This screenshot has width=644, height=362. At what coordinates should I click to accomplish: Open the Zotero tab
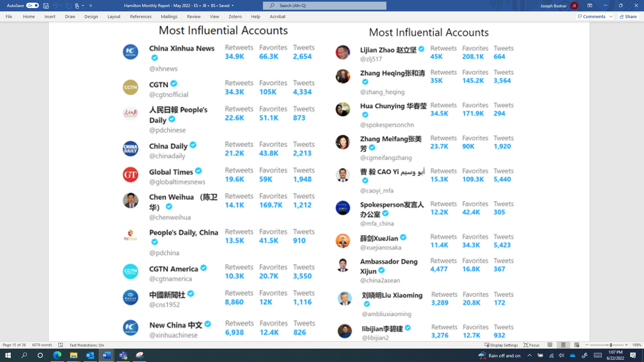235,16
